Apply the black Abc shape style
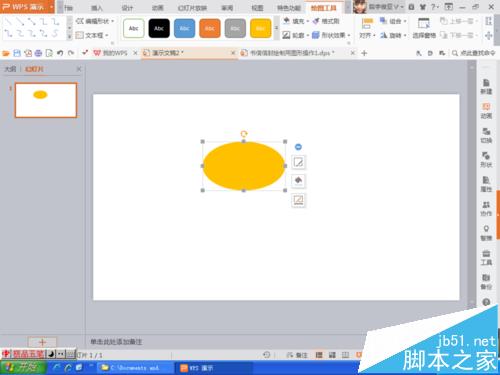 pyautogui.click(x=159, y=28)
